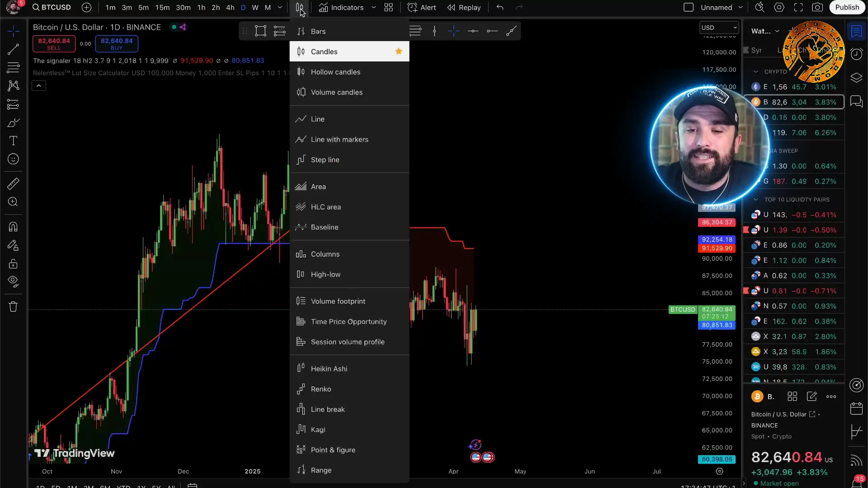Viewport: 868px width, 488px height.
Task: Toggle lock all drawing tools
Action: tap(13, 263)
